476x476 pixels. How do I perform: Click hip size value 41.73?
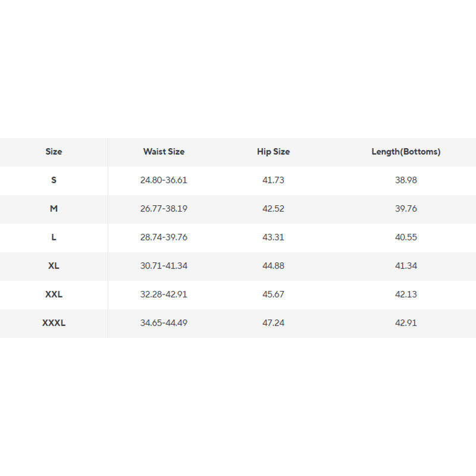tap(273, 180)
